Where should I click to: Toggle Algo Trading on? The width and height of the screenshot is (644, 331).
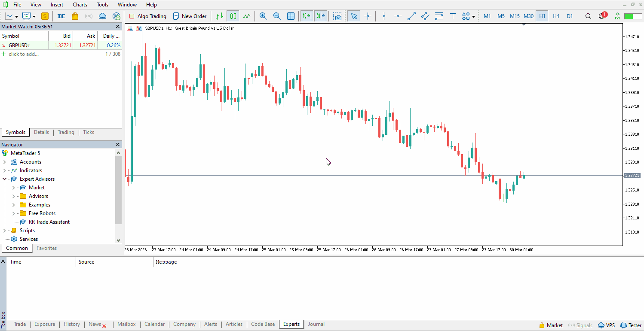147,16
